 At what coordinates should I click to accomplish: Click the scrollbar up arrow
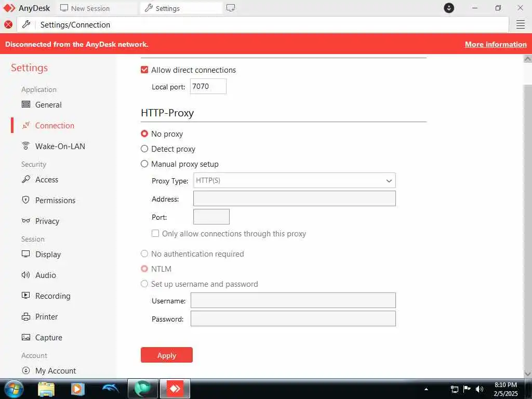click(x=528, y=59)
